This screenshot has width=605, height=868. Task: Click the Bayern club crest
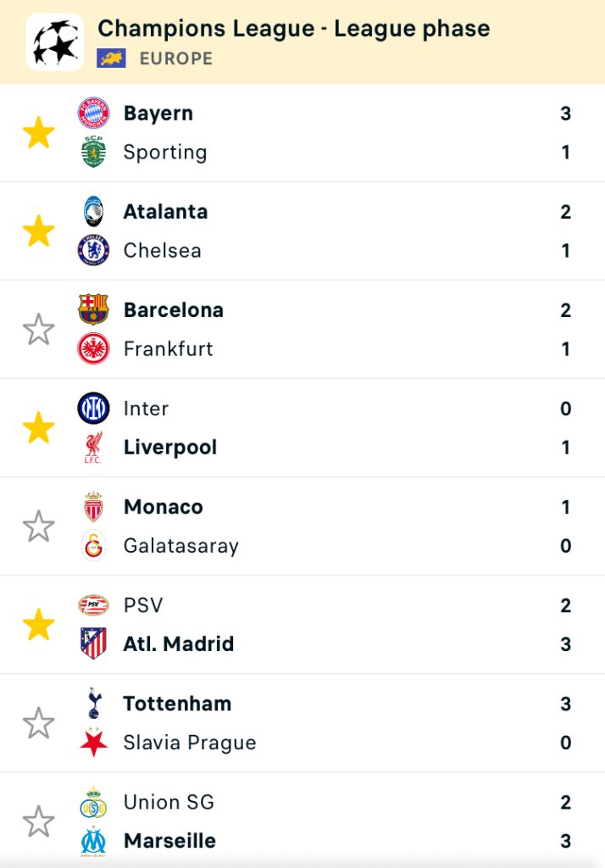(x=93, y=114)
